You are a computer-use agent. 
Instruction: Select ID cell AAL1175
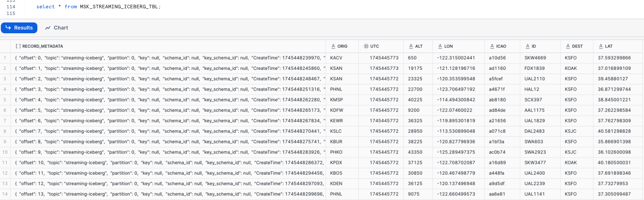pyautogui.click(x=539, y=110)
